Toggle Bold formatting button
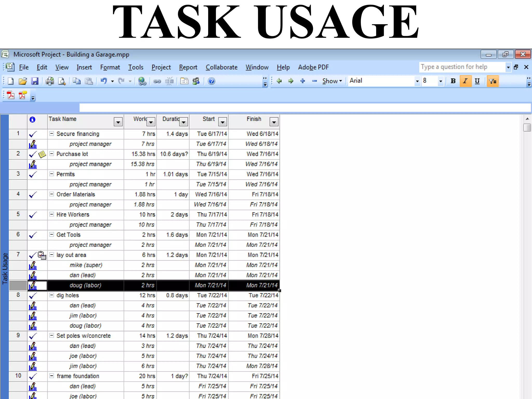The height and width of the screenshot is (399, 532). point(453,81)
